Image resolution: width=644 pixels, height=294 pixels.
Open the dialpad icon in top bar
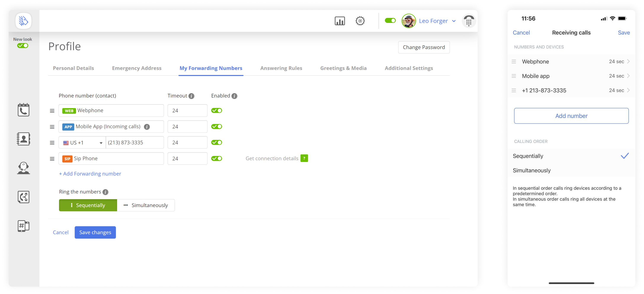click(468, 21)
